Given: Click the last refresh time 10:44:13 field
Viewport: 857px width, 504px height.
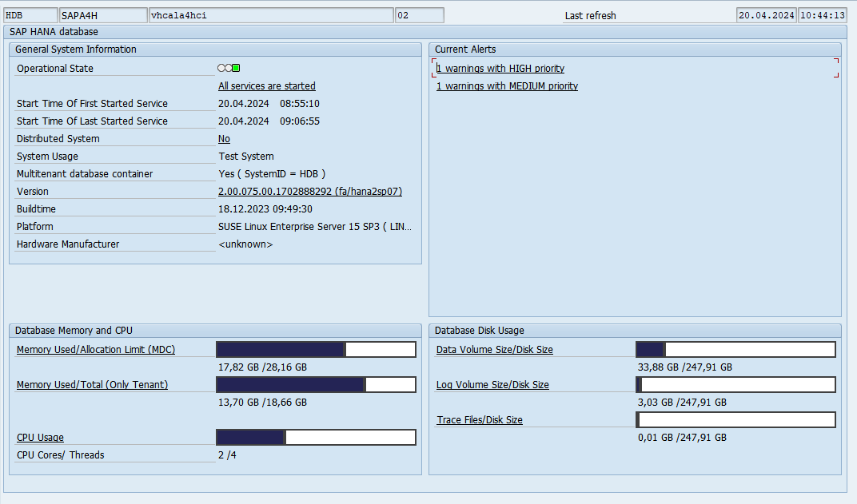Looking at the screenshot, I should (x=823, y=15).
